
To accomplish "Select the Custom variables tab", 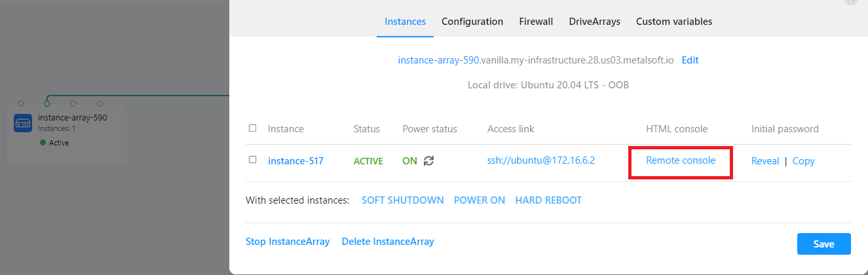I will pos(673,22).
